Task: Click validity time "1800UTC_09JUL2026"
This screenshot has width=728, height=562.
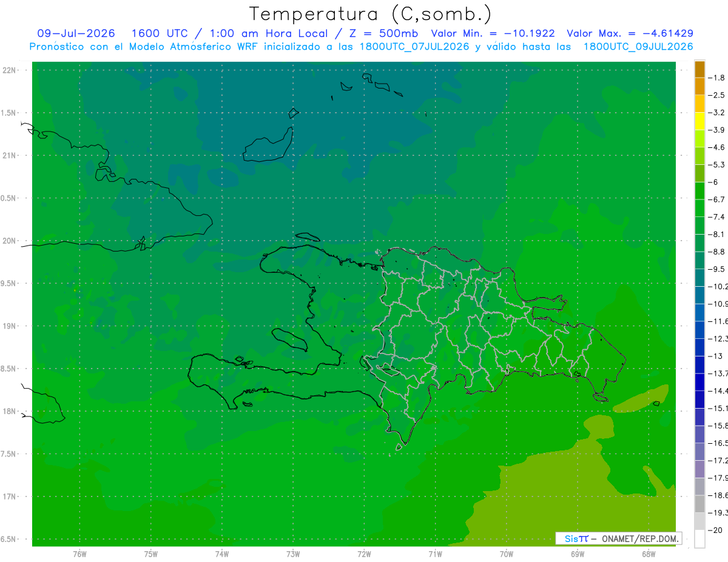Action: (639, 47)
